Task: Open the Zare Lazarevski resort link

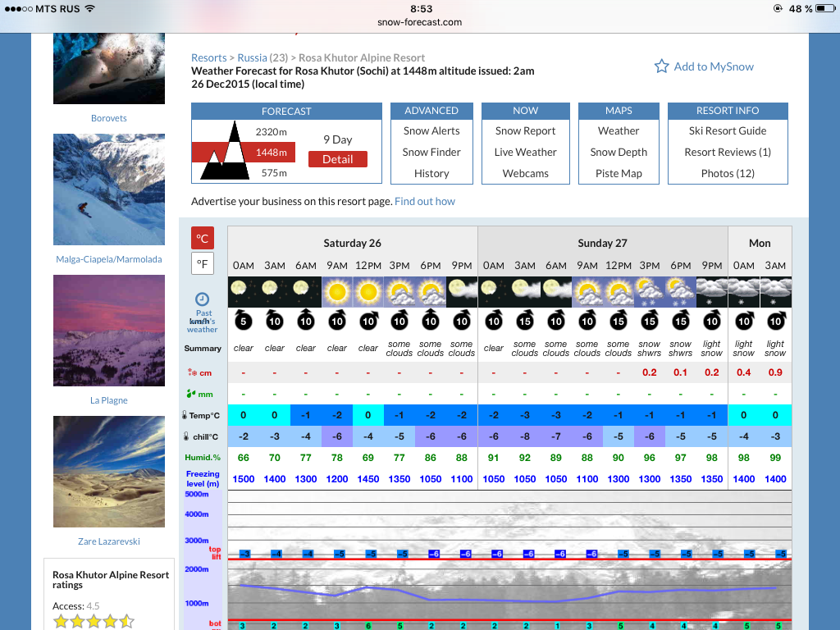Action: click(109, 541)
